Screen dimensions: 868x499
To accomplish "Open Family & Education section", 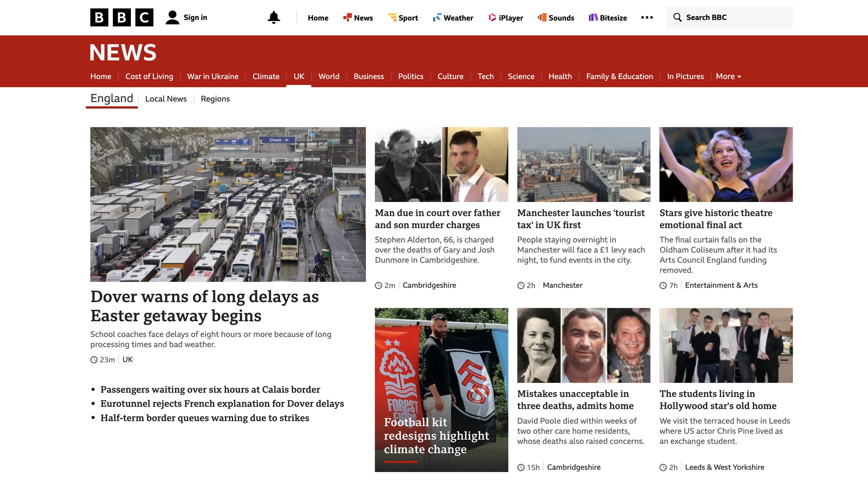I will (619, 76).
